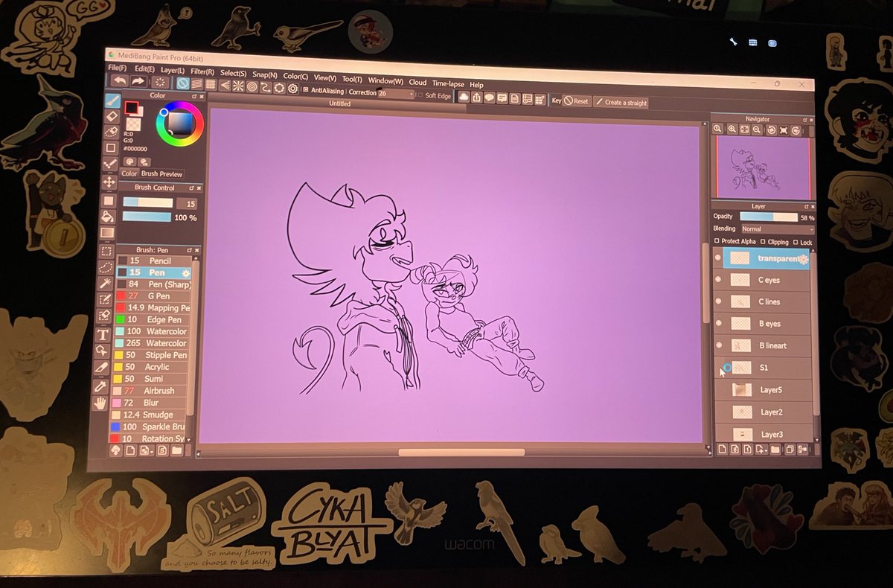Enable the curve snap icon
This screenshot has height=588, width=893.
[266, 88]
